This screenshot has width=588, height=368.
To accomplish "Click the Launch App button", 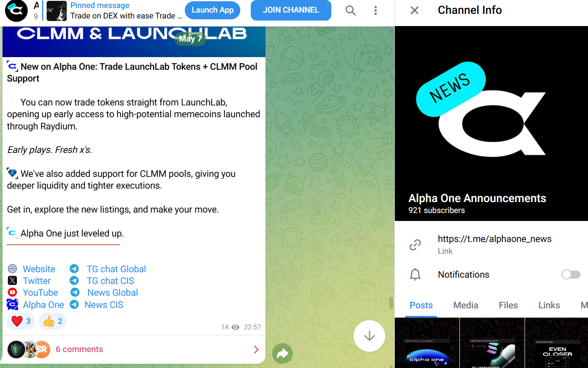I will tap(213, 10).
